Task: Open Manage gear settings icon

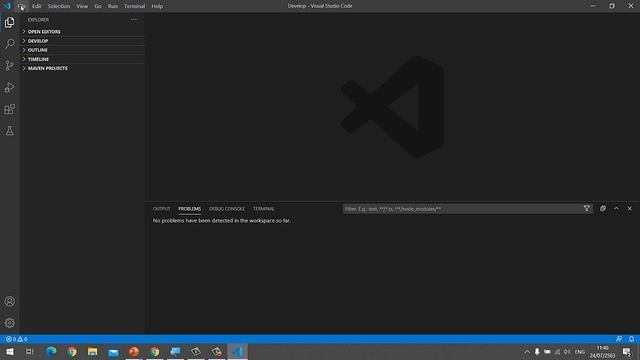Action: [x=9, y=323]
